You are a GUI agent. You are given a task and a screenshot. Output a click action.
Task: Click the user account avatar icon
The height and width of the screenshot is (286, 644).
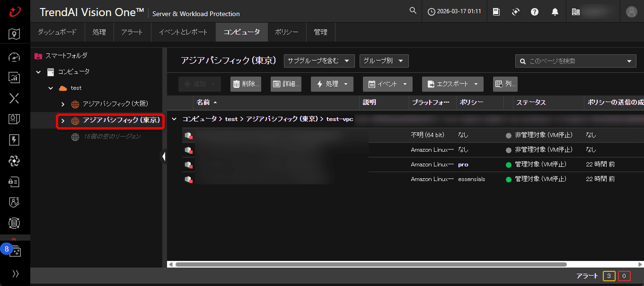click(x=632, y=12)
